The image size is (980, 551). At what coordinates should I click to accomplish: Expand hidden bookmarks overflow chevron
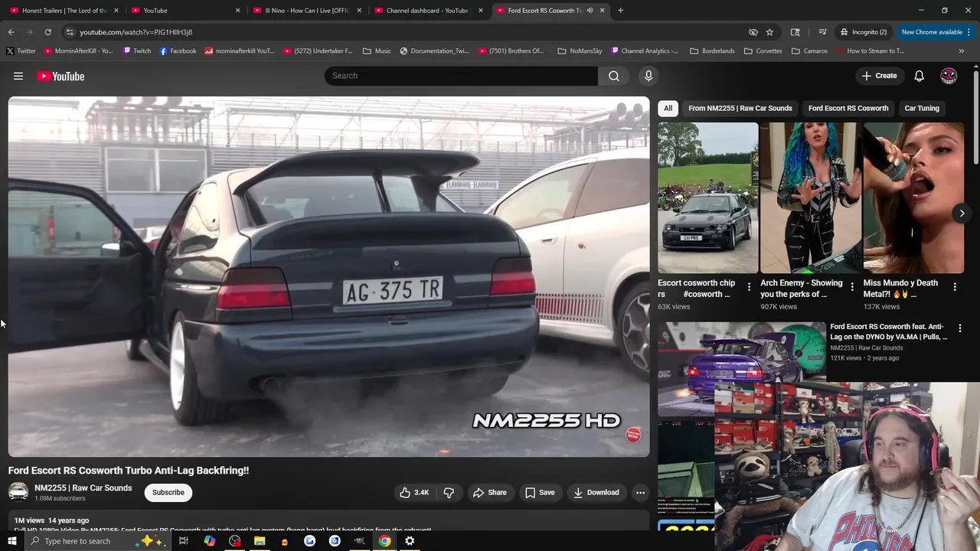coord(961,51)
